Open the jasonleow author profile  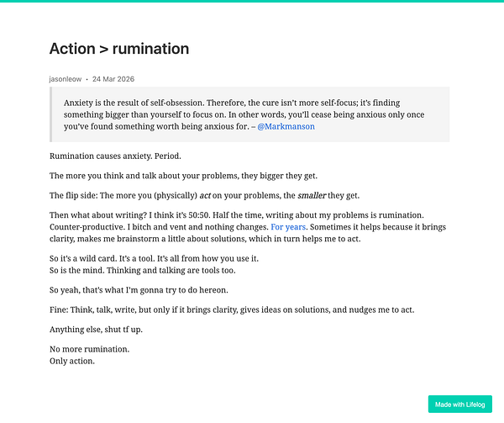66,79
